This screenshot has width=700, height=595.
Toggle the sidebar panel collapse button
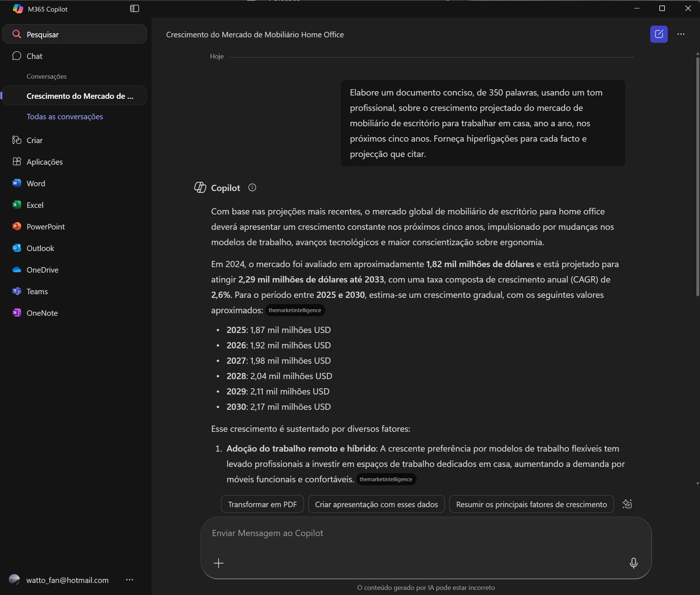[x=134, y=9]
